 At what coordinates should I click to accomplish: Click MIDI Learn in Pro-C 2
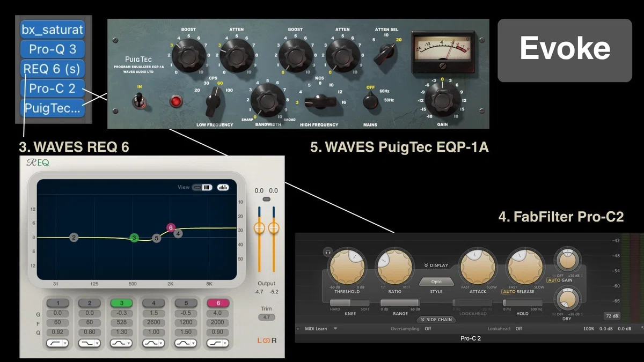(x=316, y=328)
